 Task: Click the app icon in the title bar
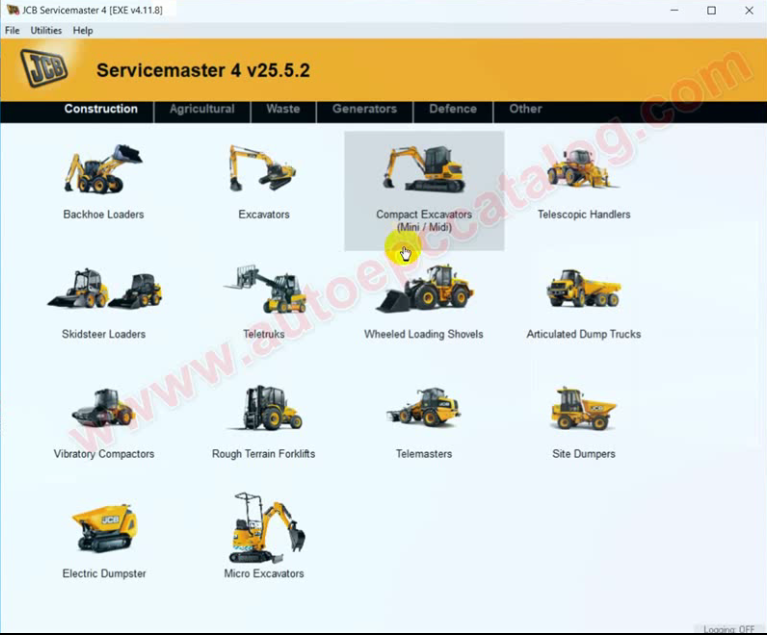coord(13,10)
